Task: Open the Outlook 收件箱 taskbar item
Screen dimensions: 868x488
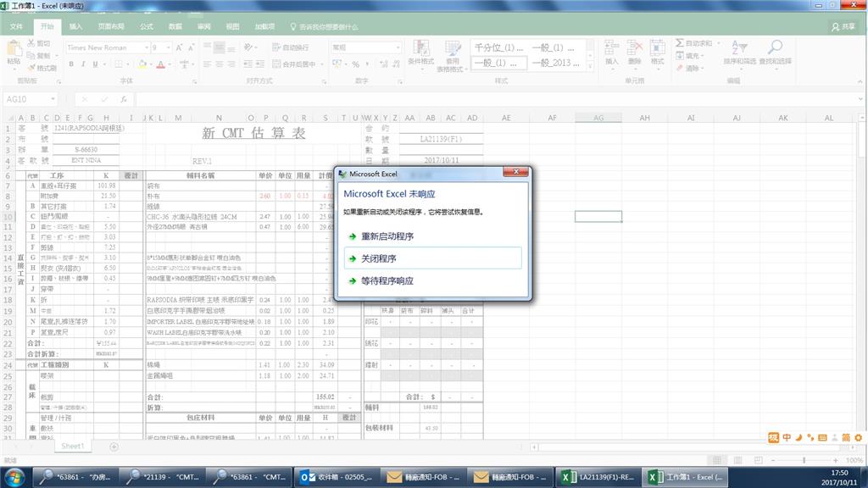Action: pos(336,477)
